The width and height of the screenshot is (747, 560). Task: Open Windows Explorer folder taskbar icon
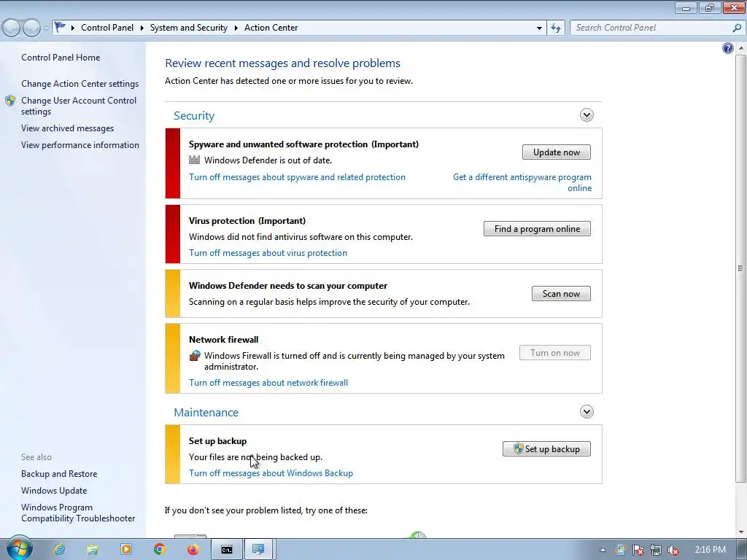[93, 549]
